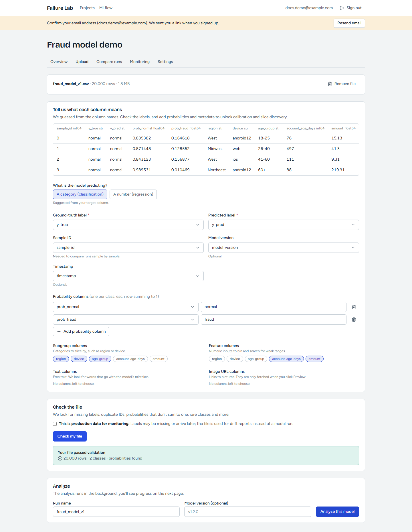Screen dimensions: 412x532
Task: Click the checkmark icon in validation message
Action: pyautogui.click(x=60, y=458)
